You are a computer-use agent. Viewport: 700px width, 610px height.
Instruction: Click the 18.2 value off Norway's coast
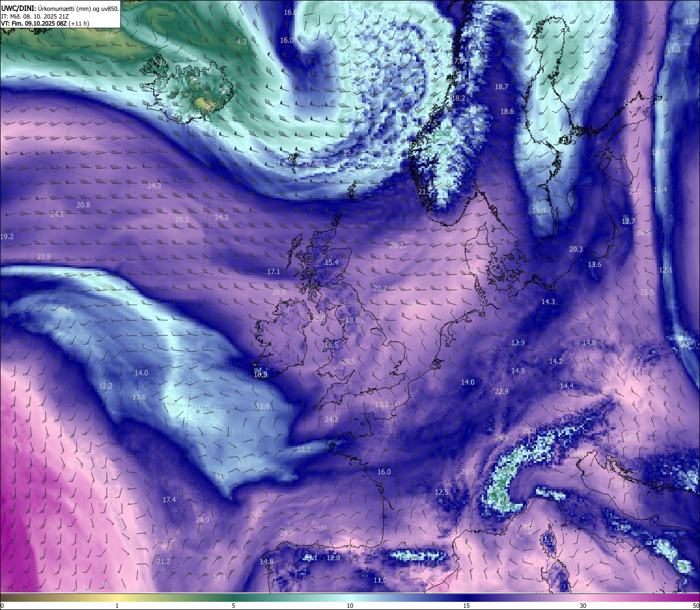click(x=458, y=98)
